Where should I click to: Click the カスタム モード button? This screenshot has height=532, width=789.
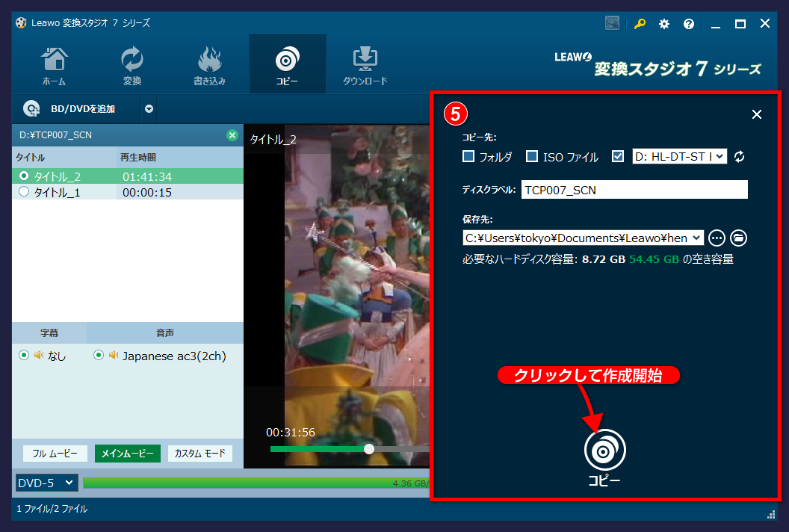pyautogui.click(x=199, y=454)
